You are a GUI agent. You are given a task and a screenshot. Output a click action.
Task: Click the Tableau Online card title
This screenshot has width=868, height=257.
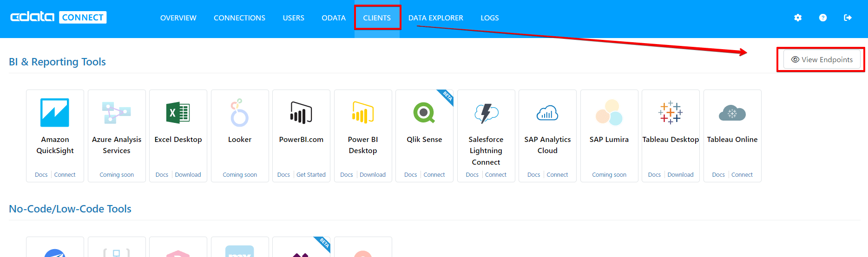pyautogui.click(x=732, y=140)
